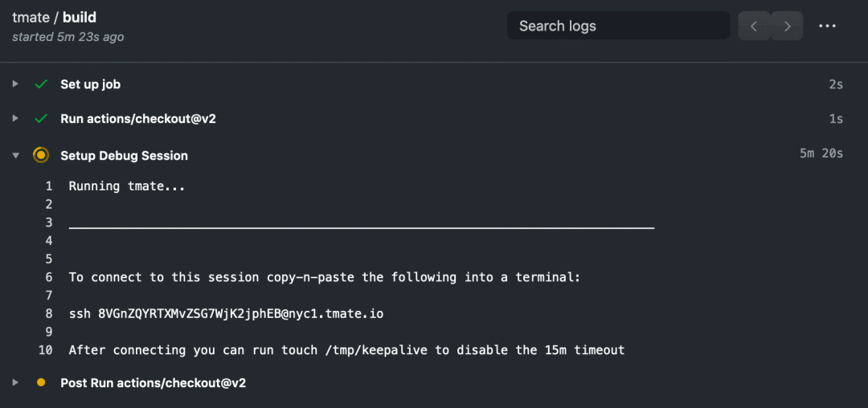This screenshot has height=408, width=868.
Task: Click the tmate / build job heading
Action: tap(55, 18)
